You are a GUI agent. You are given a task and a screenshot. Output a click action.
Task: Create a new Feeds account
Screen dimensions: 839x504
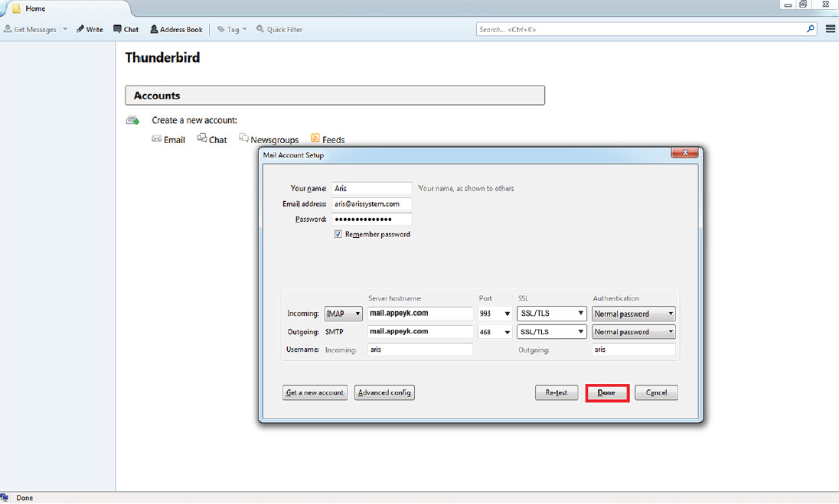[x=328, y=139]
